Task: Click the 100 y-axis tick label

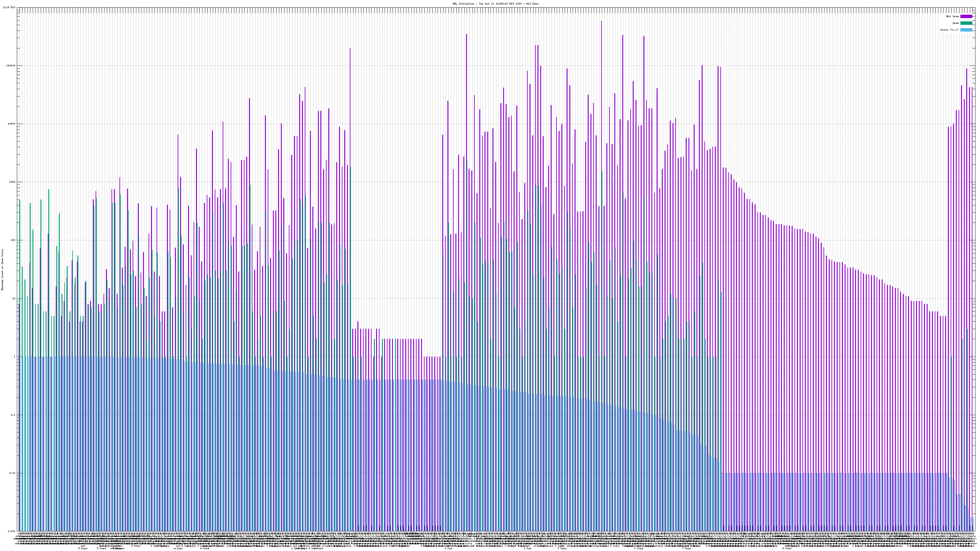Action: click(x=13, y=240)
